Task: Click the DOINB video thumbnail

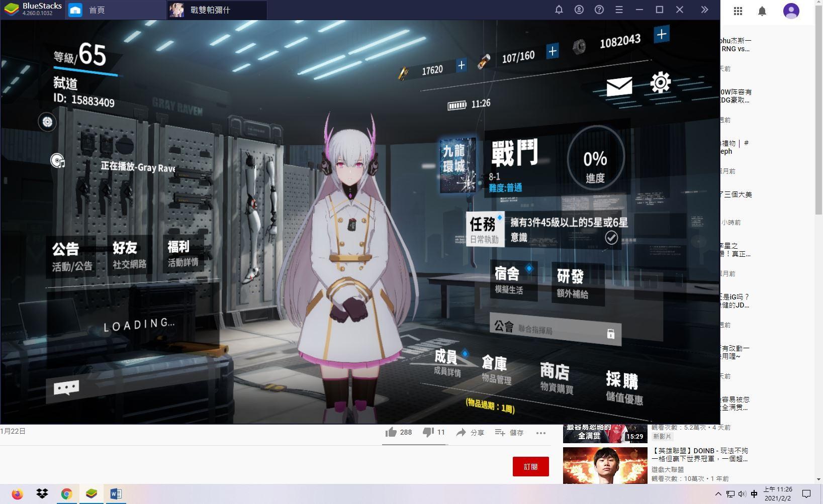Action: pyautogui.click(x=605, y=465)
